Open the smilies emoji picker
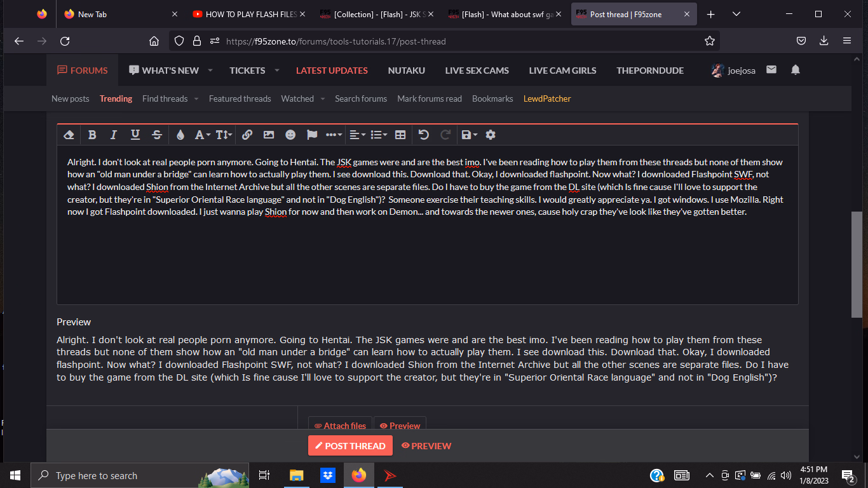868x488 pixels. pos(290,135)
